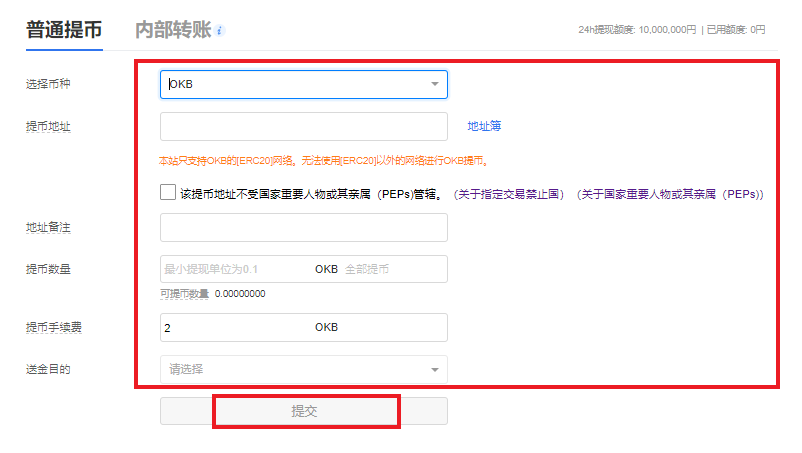
Task: Open the 关于国家重要人物或其亲属 (PEPs) link
Action: pos(670,194)
